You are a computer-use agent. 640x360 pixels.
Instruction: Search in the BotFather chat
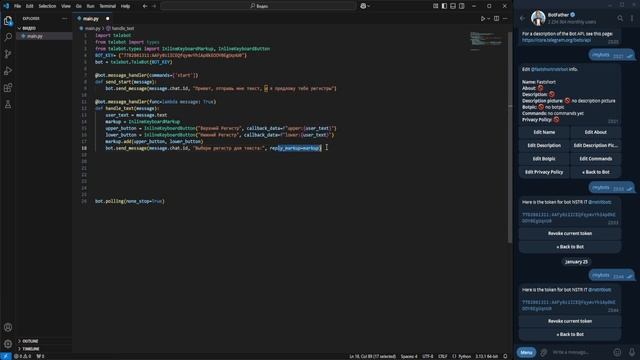point(620,18)
